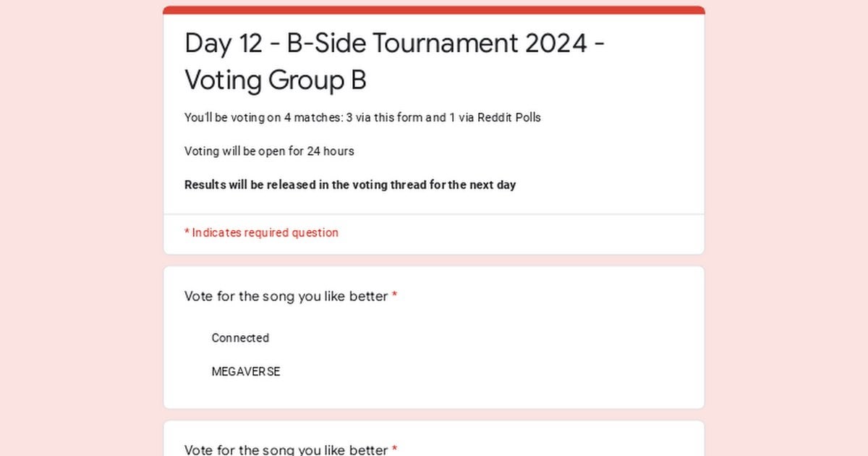Select the Connected song option

(x=239, y=338)
